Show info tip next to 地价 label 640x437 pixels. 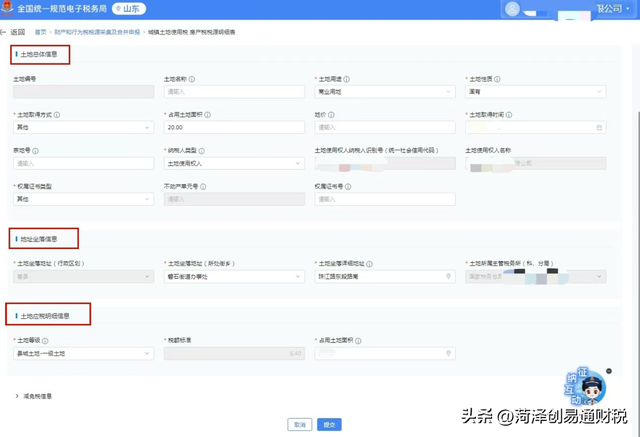tap(331, 115)
